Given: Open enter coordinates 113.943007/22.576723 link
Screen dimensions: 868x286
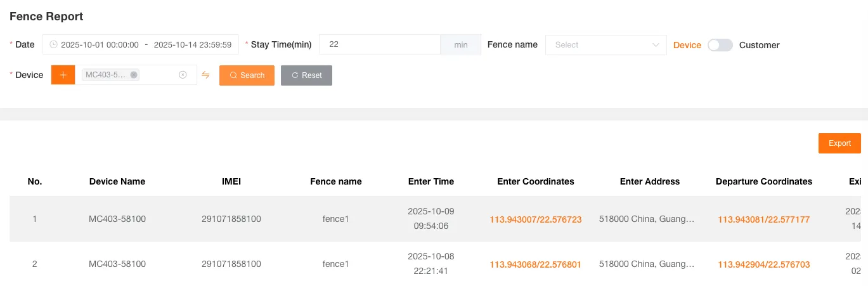Looking at the screenshot, I should tap(535, 219).
